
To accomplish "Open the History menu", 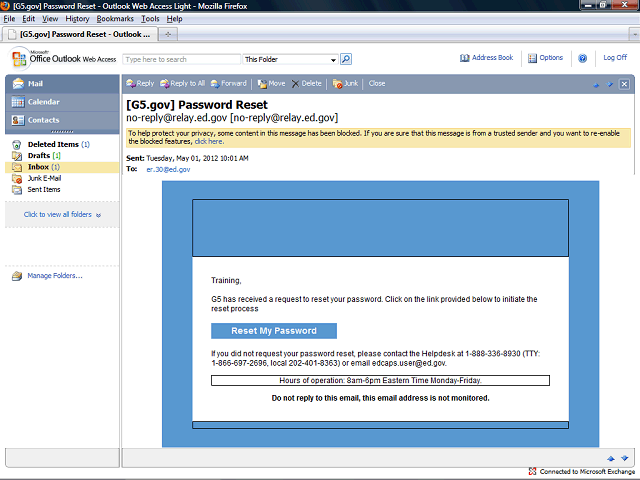I will 77,19.
